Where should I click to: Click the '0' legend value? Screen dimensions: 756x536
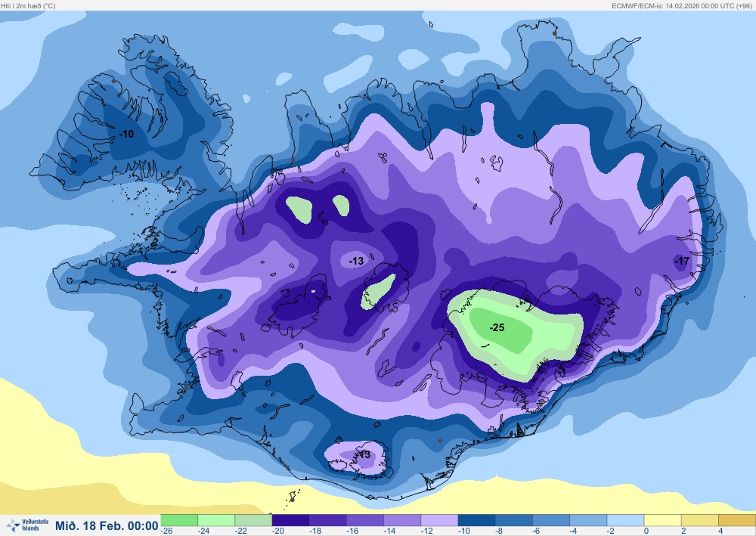point(646,531)
